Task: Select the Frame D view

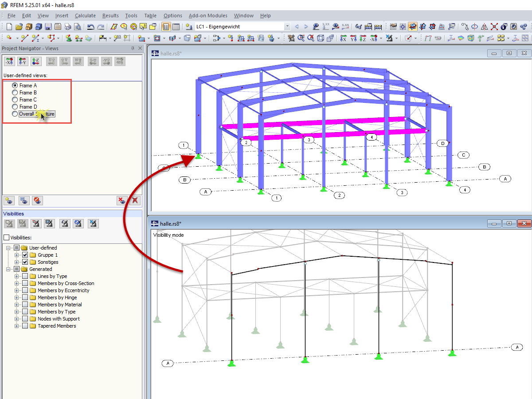Action: coord(15,107)
